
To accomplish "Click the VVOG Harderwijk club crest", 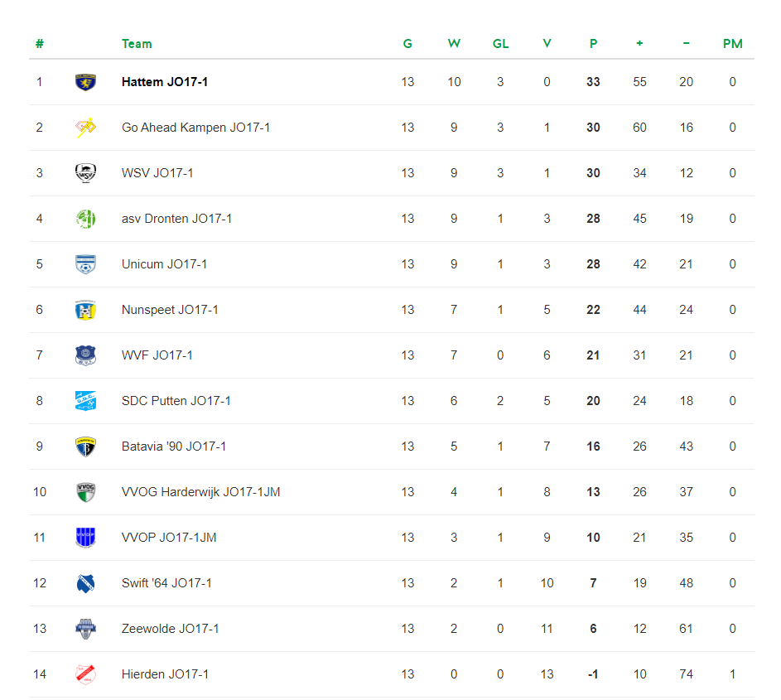I will [x=85, y=492].
